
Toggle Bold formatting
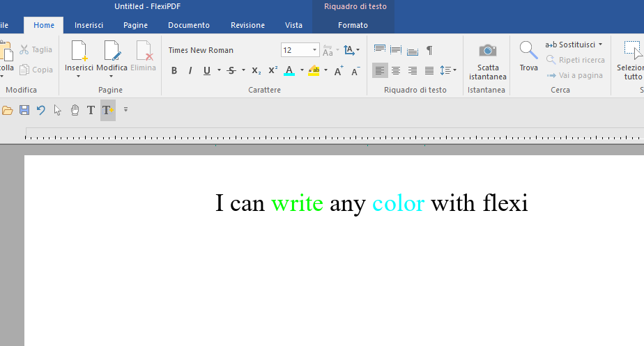pyautogui.click(x=174, y=70)
